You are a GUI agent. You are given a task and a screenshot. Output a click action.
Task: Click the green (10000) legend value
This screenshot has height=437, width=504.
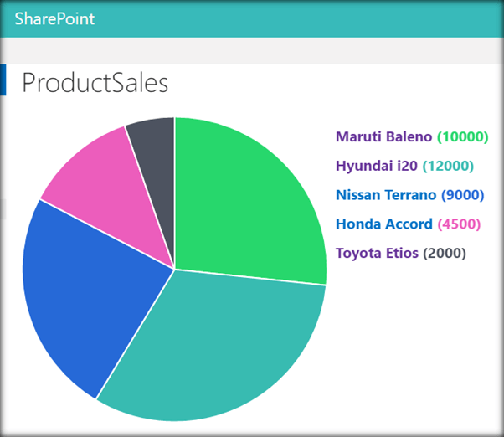pyautogui.click(x=462, y=136)
